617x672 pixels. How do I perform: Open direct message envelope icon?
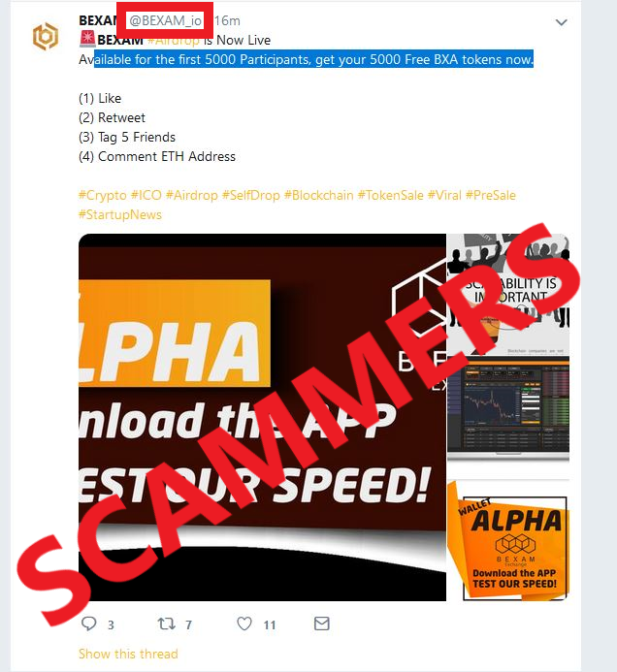coord(321,624)
